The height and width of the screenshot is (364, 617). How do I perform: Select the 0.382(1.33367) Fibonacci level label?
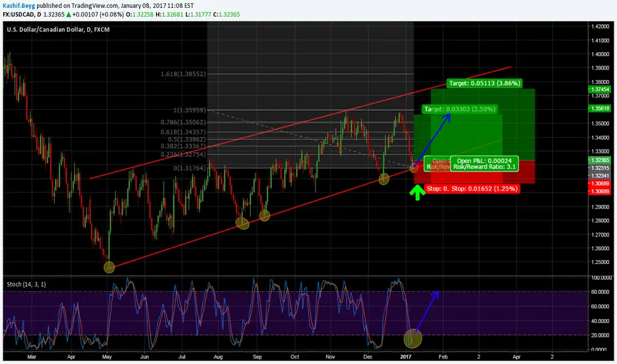(x=183, y=146)
